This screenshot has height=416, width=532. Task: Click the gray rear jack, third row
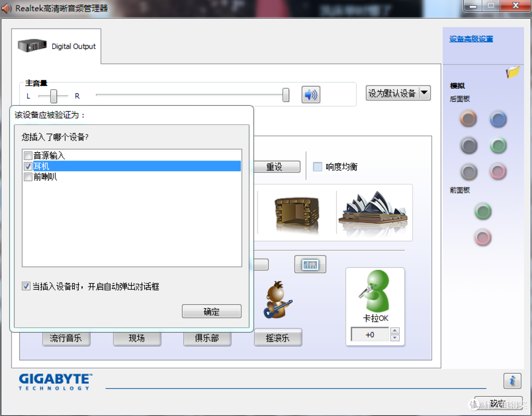(x=468, y=171)
